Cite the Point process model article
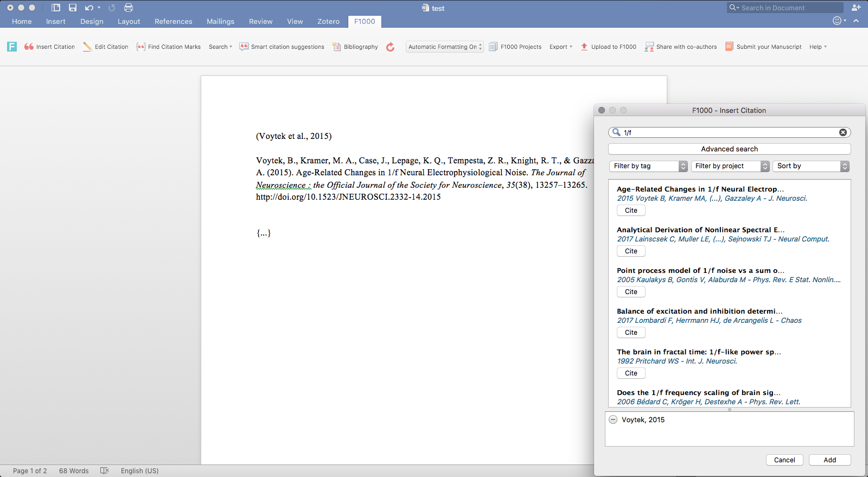Viewport: 868px width, 477px height. pos(631,292)
